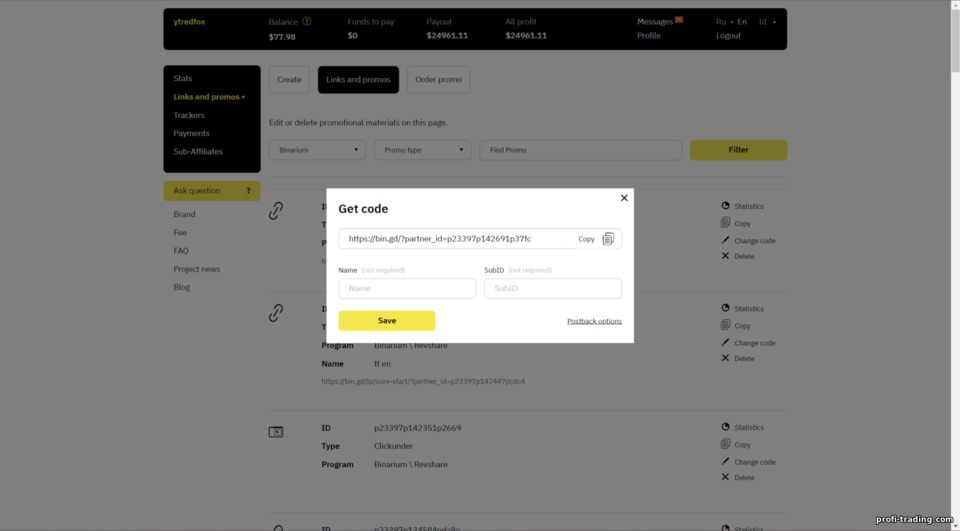Go to Links and promos in sidebar
This screenshot has height=531, width=960.
pyautogui.click(x=209, y=97)
